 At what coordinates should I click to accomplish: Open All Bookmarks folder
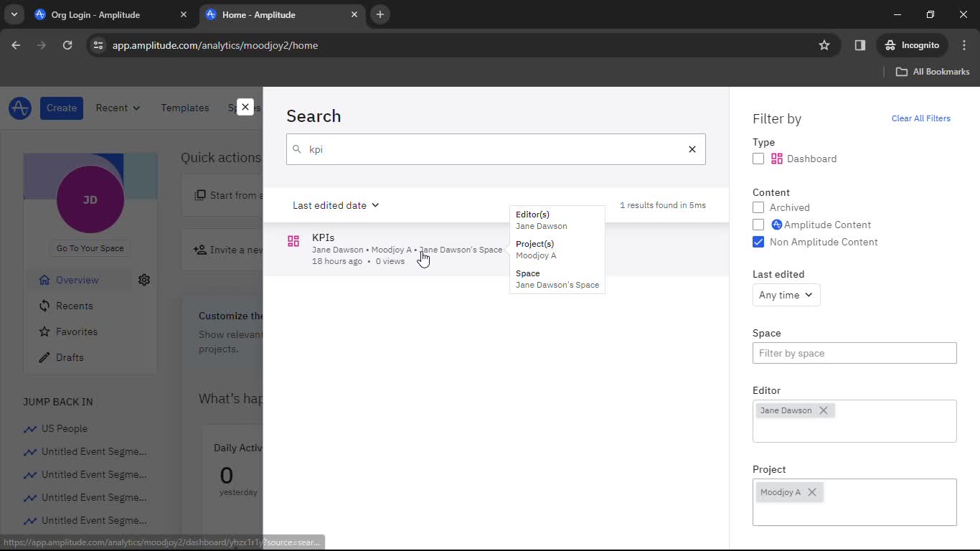pos(933,72)
